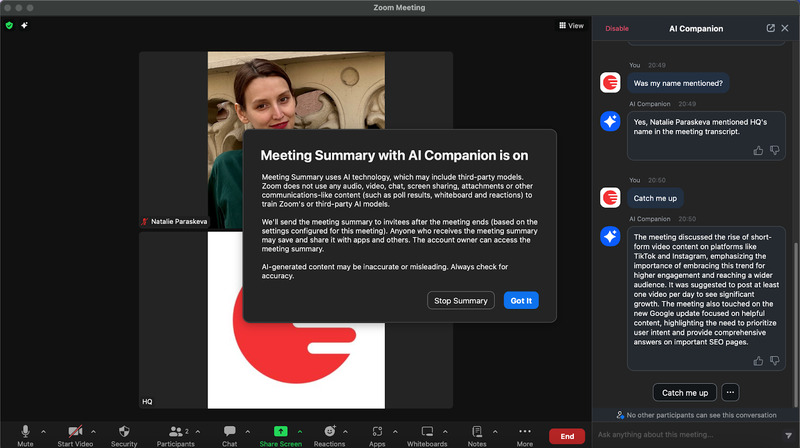
Task: Open Whiteboards
Action: coord(427,436)
